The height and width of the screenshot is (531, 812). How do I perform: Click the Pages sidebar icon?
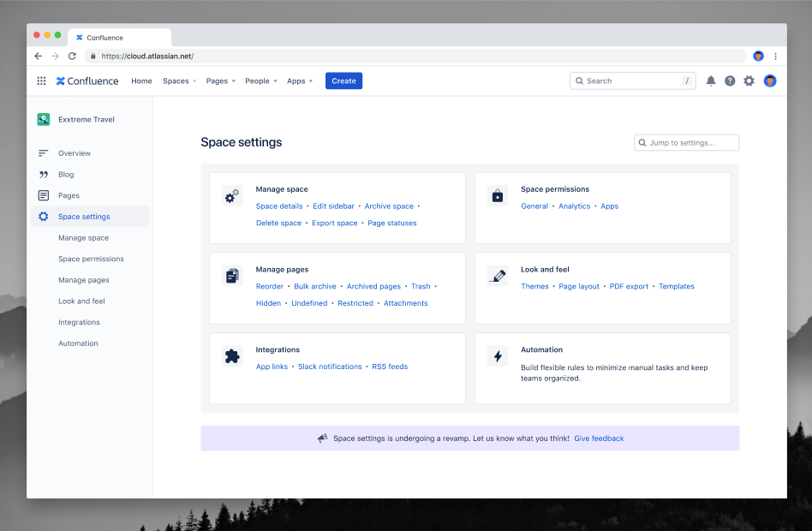click(44, 195)
